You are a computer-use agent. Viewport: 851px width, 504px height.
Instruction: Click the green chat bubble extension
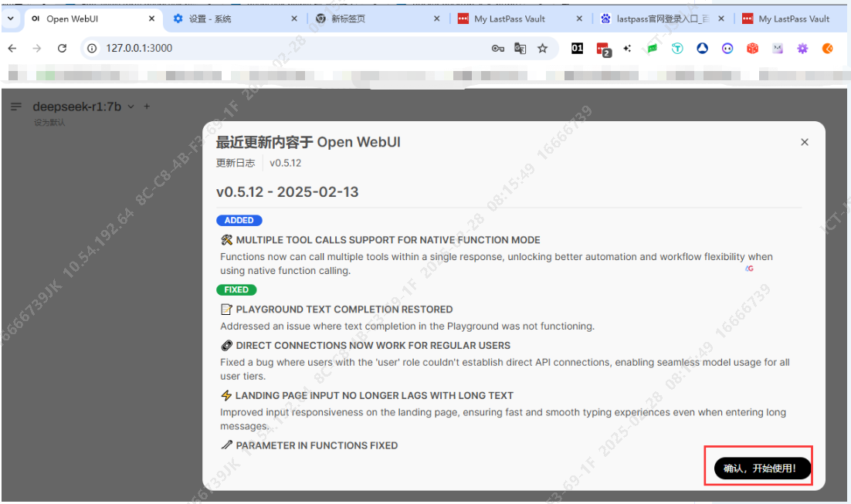pyautogui.click(x=653, y=49)
